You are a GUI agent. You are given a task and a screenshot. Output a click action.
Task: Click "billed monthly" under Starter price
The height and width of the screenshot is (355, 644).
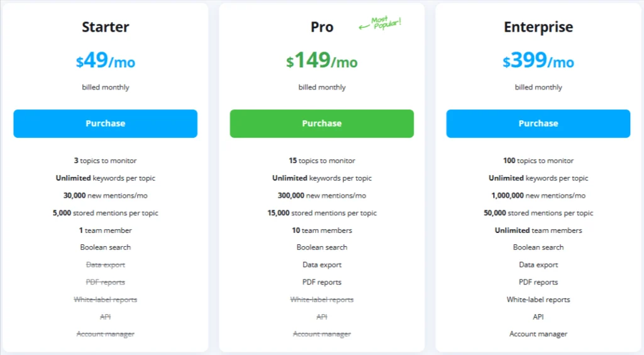click(105, 87)
